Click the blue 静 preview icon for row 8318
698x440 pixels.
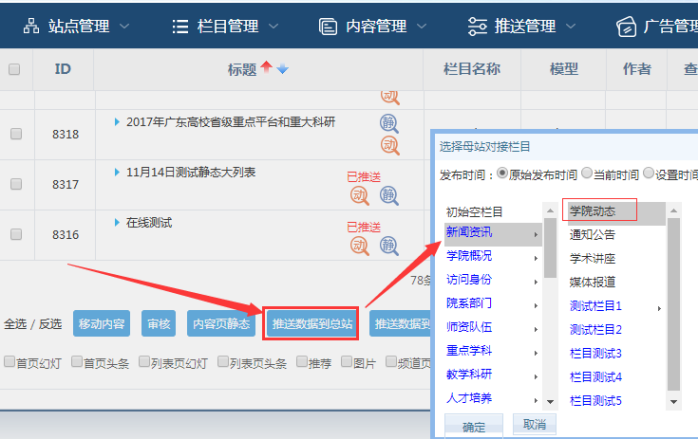click(x=389, y=123)
